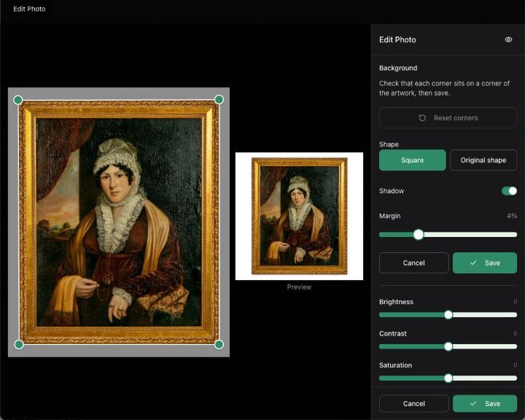Viewport: 525px width, 420px height.
Task: Click the checkmark icon on the bottom Save button
Action: (473, 403)
